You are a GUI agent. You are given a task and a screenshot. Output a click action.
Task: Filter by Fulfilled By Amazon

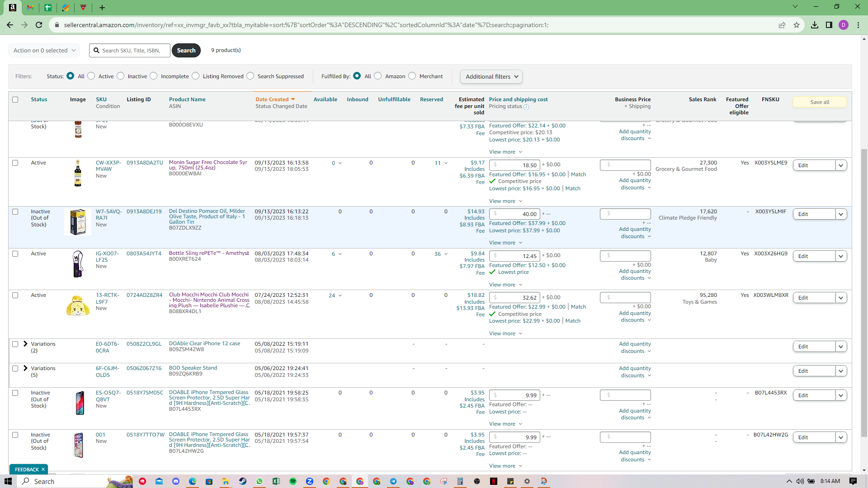[x=378, y=76]
